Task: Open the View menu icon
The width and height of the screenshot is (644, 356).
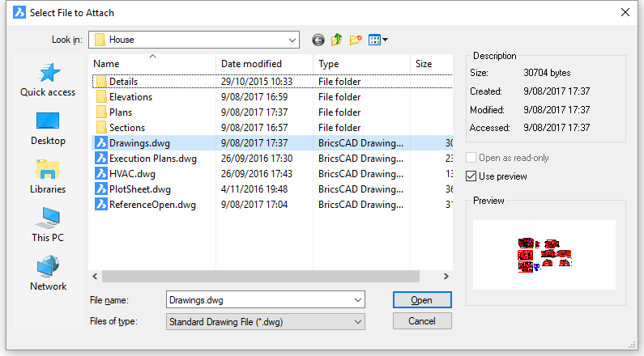Action: pyautogui.click(x=377, y=40)
